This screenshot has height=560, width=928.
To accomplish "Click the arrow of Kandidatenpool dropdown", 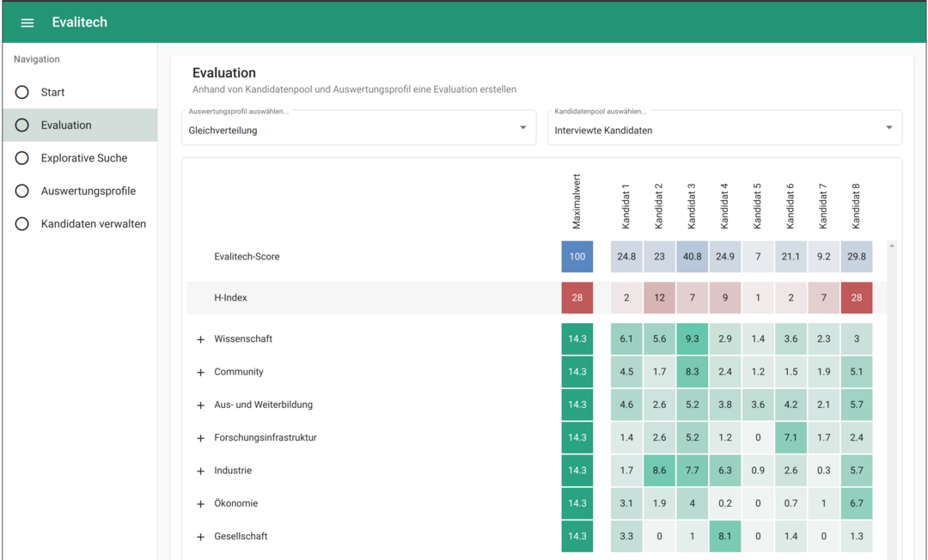I will click(889, 128).
